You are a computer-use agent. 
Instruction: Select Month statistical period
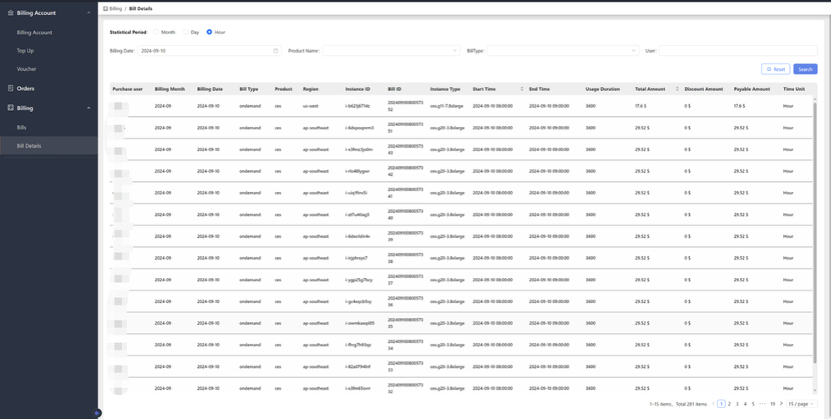(156, 32)
